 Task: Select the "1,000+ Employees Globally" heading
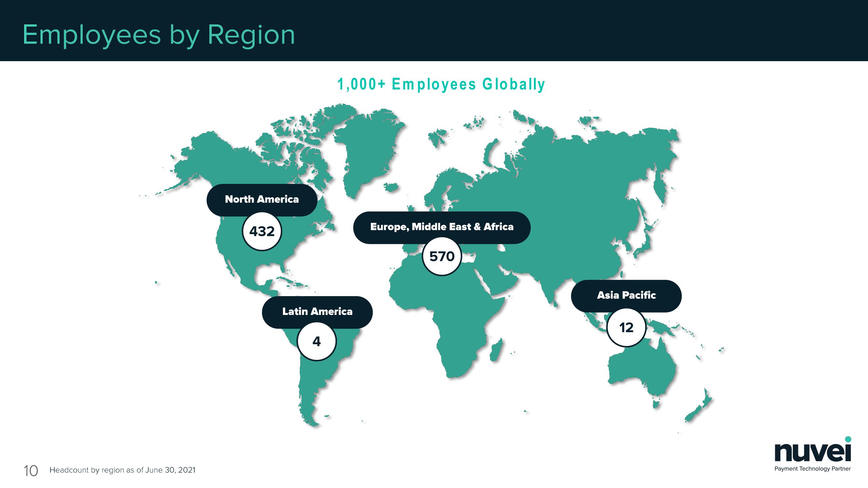[441, 84]
